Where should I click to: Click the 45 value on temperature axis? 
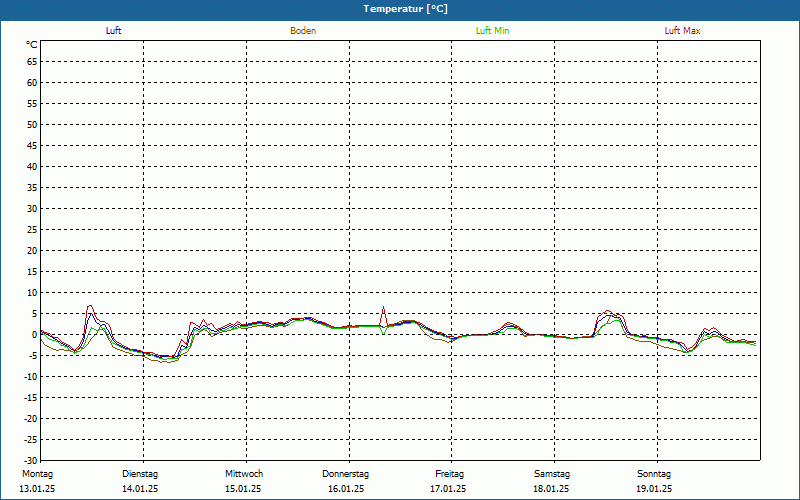[x=32, y=146]
